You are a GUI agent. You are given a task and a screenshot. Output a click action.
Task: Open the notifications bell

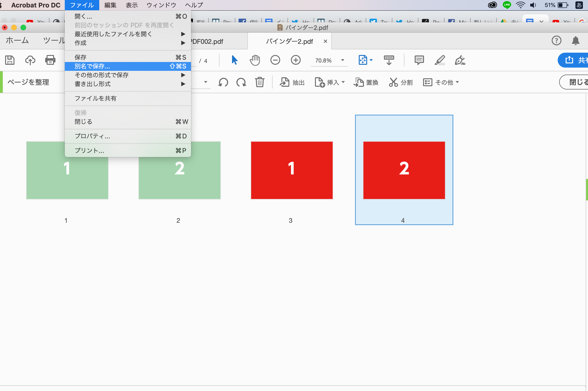(575, 41)
